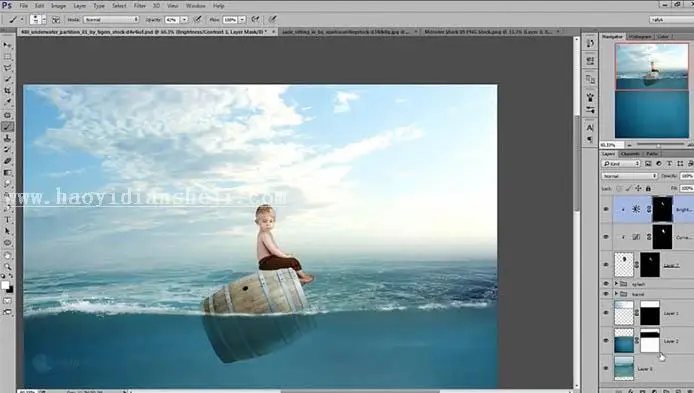The width and height of the screenshot is (694, 393).
Task: Click the lock all layer icon
Action: click(x=648, y=189)
